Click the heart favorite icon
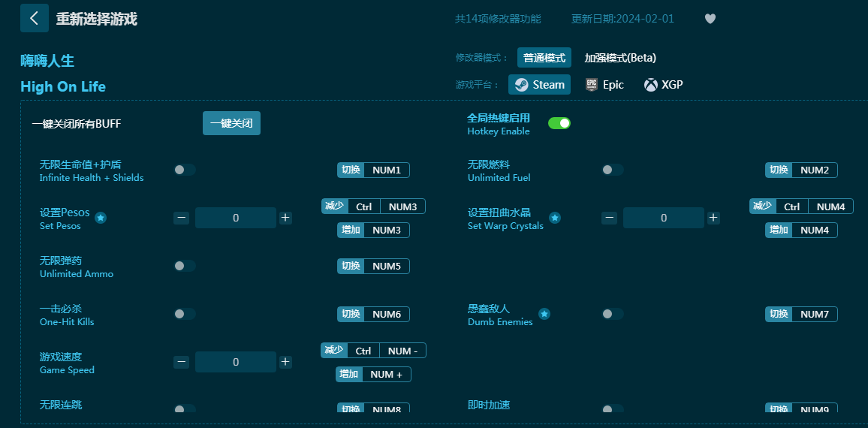The image size is (868, 428). tap(710, 19)
